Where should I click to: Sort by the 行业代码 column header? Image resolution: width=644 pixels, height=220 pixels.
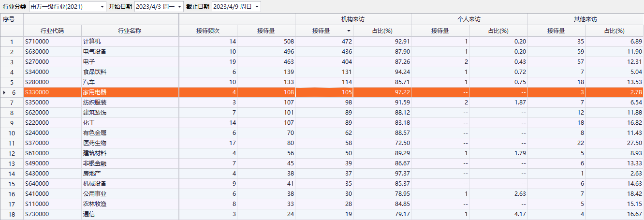[52, 31]
